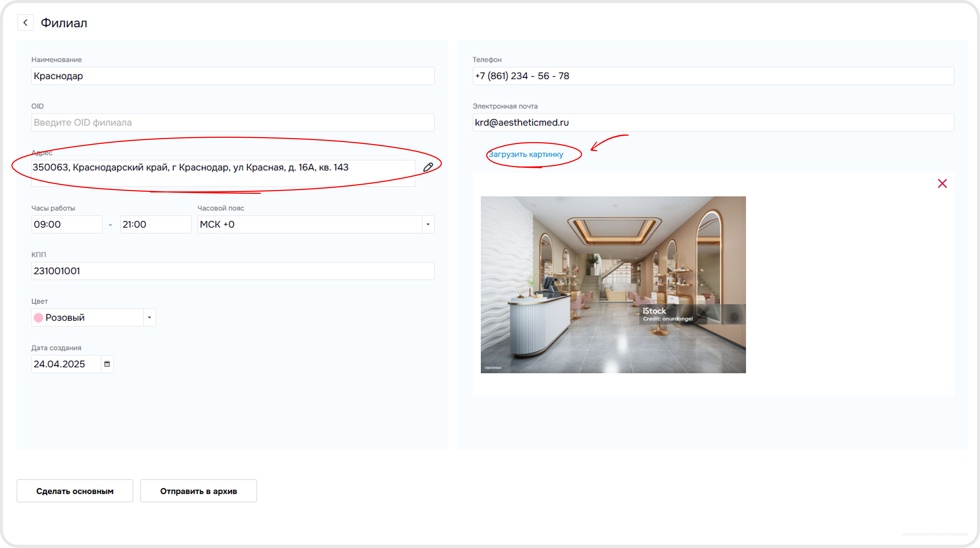Edit the address with the pencil icon
Image resolution: width=980 pixels, height=548 pixels.
click(428, 167)
